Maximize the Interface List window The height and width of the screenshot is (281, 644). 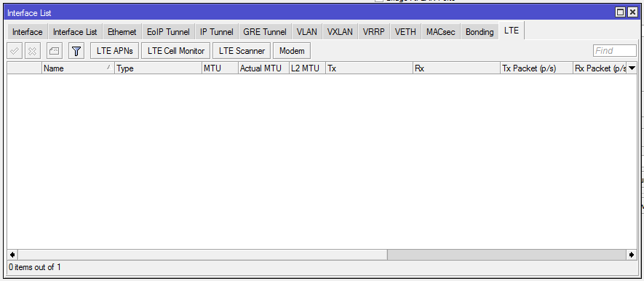pyautogui.click(x=621, y=12)
